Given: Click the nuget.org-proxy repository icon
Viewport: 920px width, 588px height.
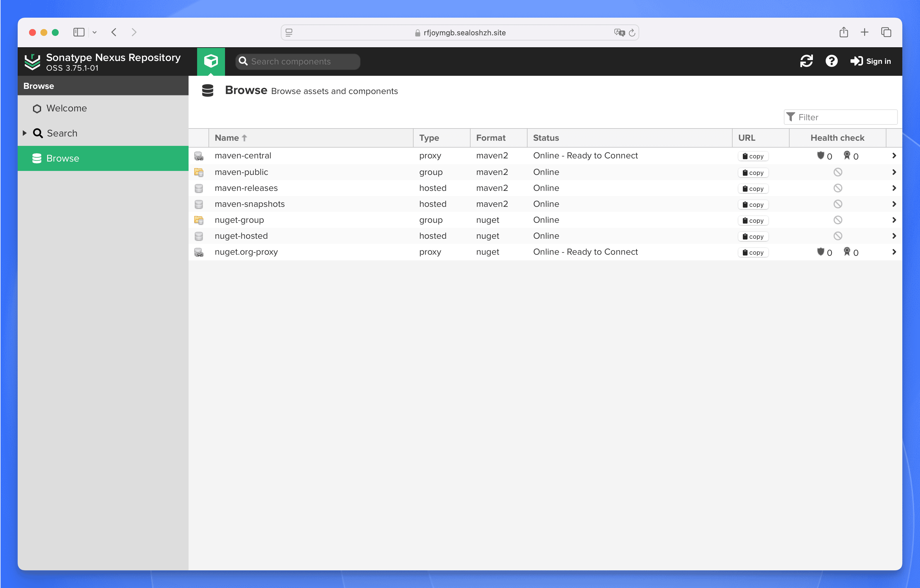Looking at the screenshot, I should pyautogui.click(x=199, y=252).
